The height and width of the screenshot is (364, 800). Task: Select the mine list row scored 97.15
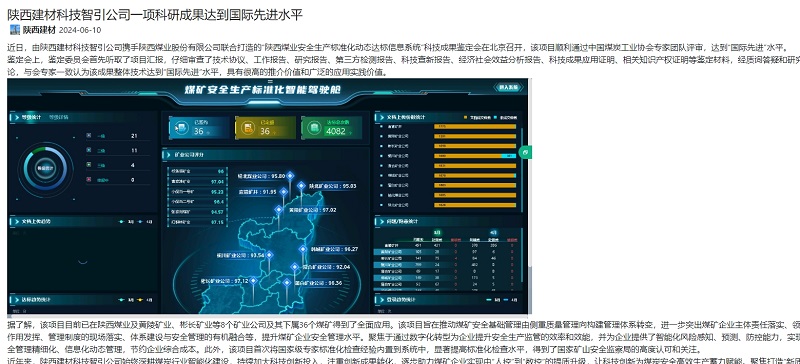[x=196, y=222]
